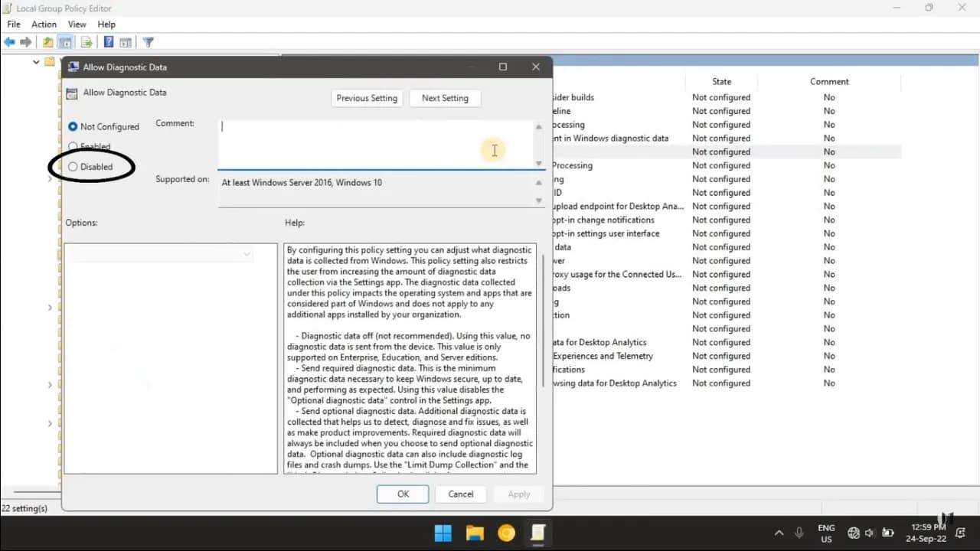Open the View menu
Image resolution: width=980 pixels, height=551 pixels.
[x=77, y=24]
